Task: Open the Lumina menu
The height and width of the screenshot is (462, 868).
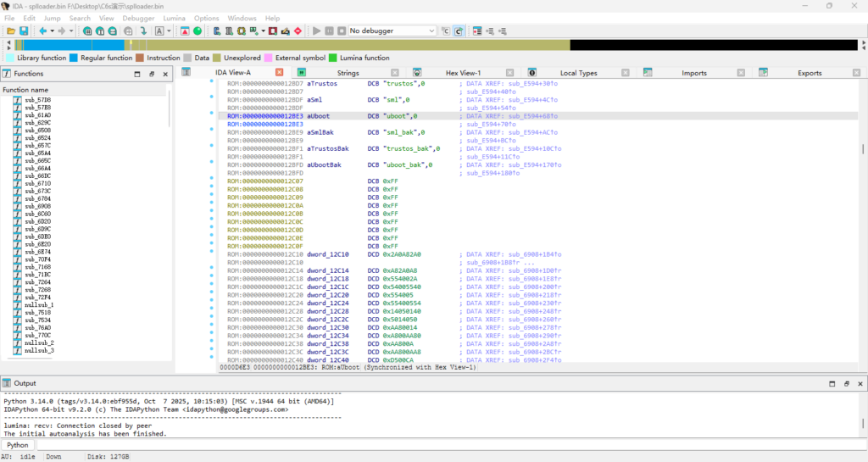Action: click(x=173, y=18)
